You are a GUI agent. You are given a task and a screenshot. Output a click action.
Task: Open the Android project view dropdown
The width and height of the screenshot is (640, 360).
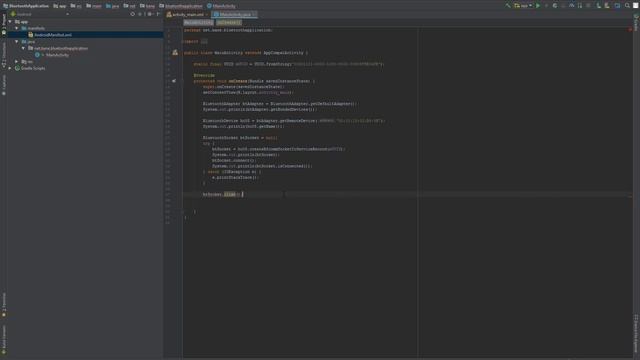pyautogui.click(x=41, y=14)
